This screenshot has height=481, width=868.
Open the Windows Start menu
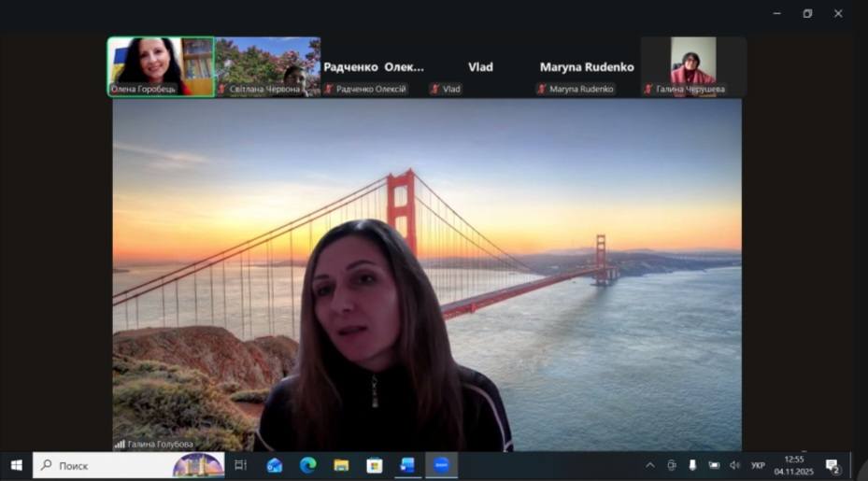[16, 465]
